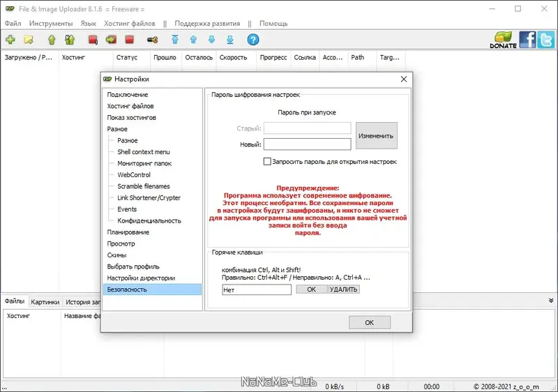This screenshot has width=558, height=392.
Task: Click the Осталось column header
Action: (199, 57)
